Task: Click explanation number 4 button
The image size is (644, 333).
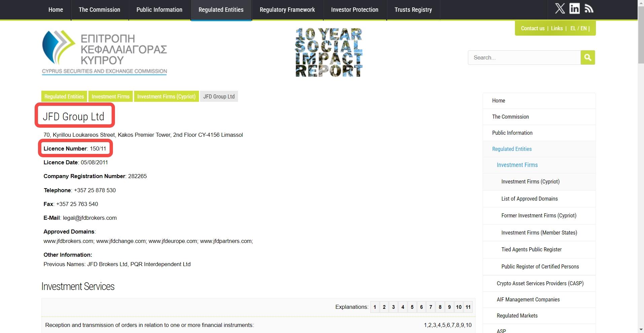Action: (403, 307)
